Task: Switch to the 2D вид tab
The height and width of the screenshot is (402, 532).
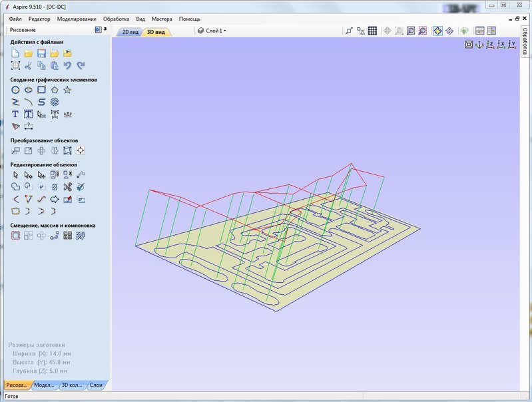Action: [x=130, y=31]
